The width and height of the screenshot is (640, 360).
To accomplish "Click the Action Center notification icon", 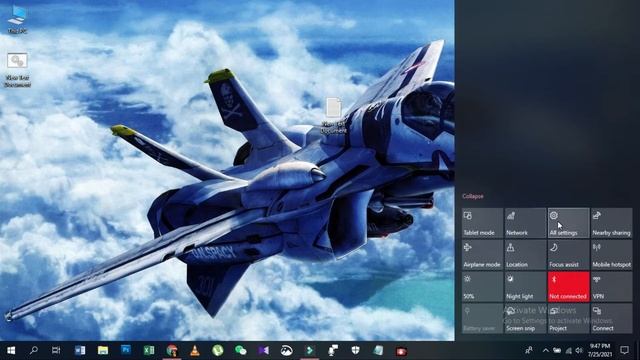I will coord(624,350).
